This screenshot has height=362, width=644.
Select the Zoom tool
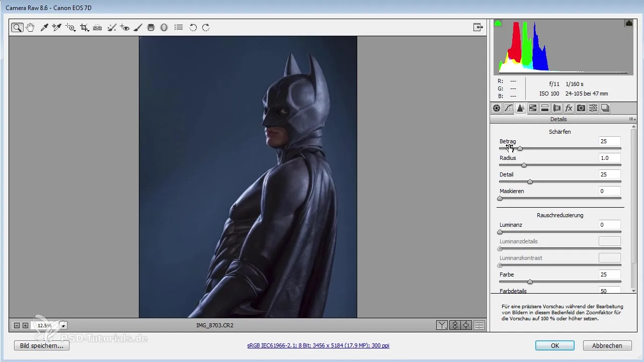(x=17, y=28)
